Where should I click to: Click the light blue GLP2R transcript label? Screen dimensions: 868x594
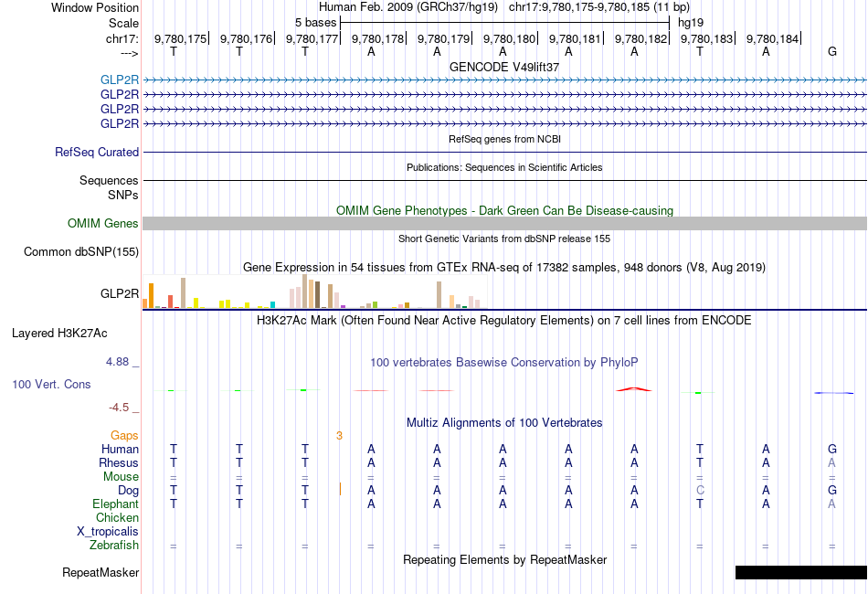(x=120, y=80)
